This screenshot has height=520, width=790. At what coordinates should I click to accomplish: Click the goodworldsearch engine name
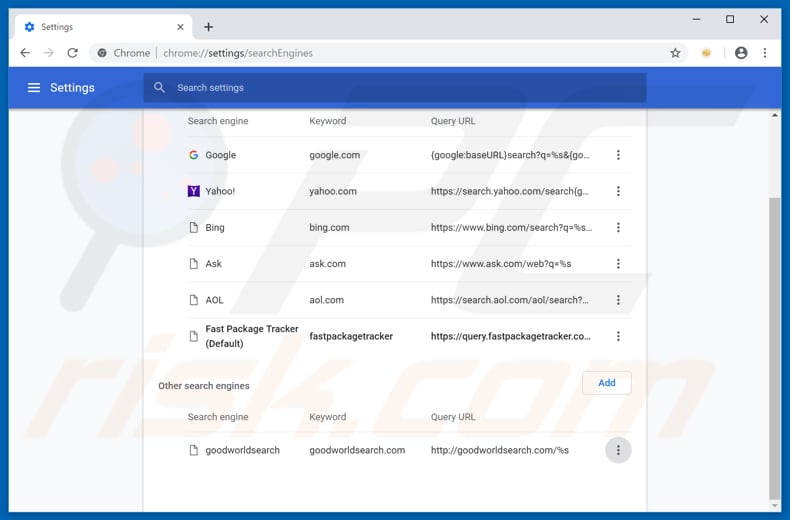(x=242, y=450)
